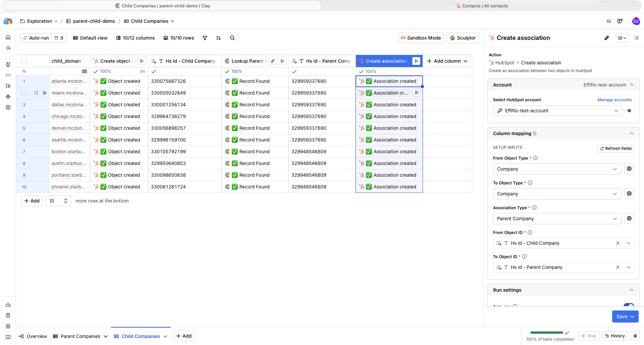The height and width of the screenshot is (345, 644).
Task: Run the Create association column play icon
Action: point(416,61)
